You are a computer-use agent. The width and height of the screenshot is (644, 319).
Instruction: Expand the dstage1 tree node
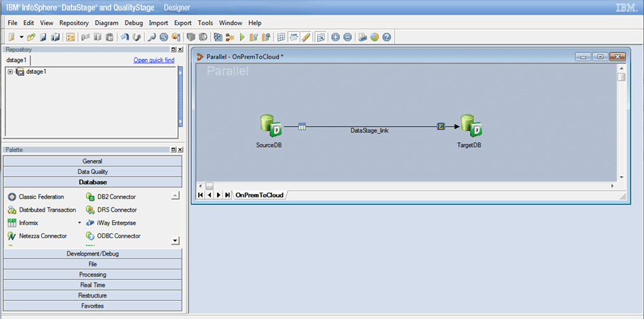pyautogui.click(x=10, y=72)
